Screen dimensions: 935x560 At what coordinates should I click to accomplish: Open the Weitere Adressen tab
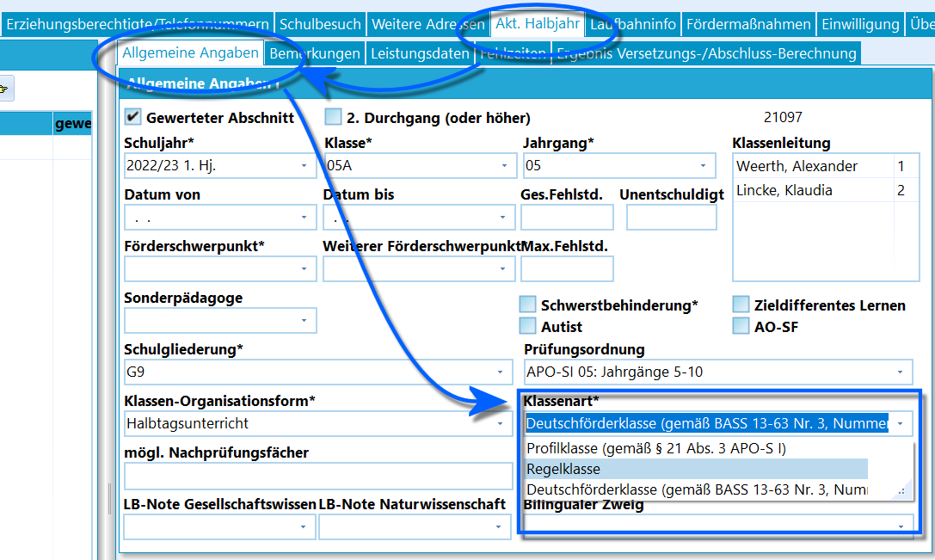tap(428, 24)
